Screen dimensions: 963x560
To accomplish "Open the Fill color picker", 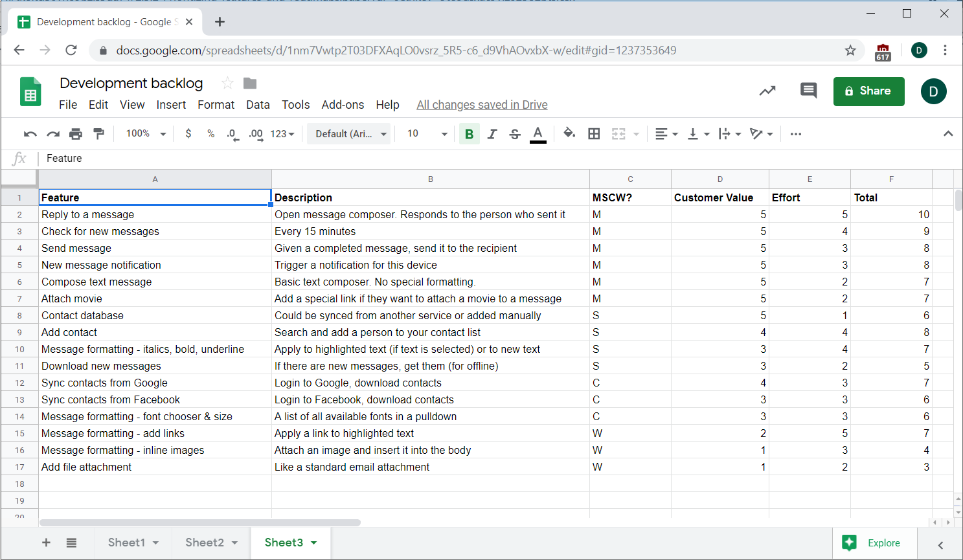I will click(569, 134).
